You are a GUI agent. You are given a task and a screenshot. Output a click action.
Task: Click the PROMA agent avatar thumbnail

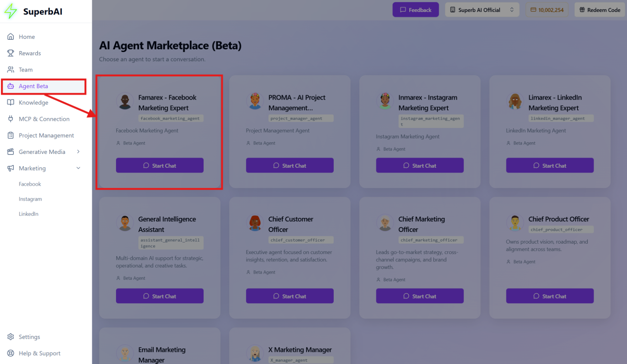pyautogui.click(x=255, y=101)
